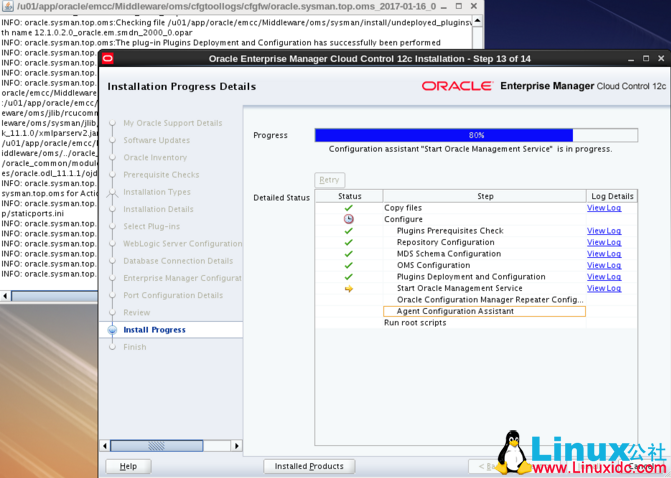
Task: Select the Configure step row text
Action: (x=403, y=219)
